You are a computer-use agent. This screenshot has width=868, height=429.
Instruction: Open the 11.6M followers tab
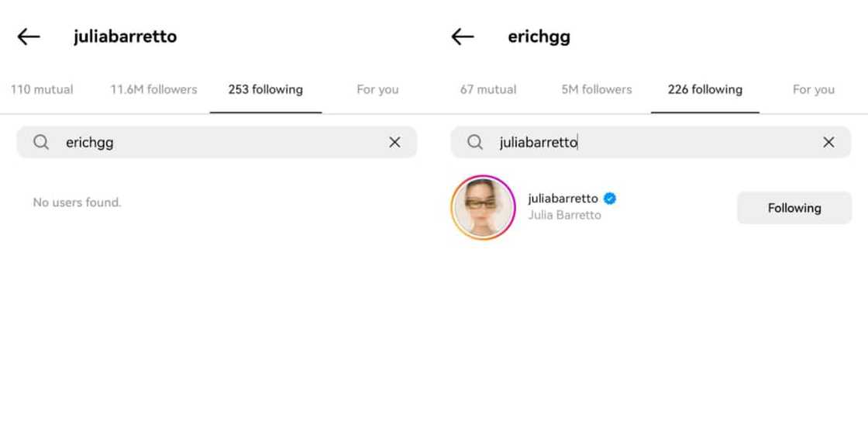click(x=153, y=89)
